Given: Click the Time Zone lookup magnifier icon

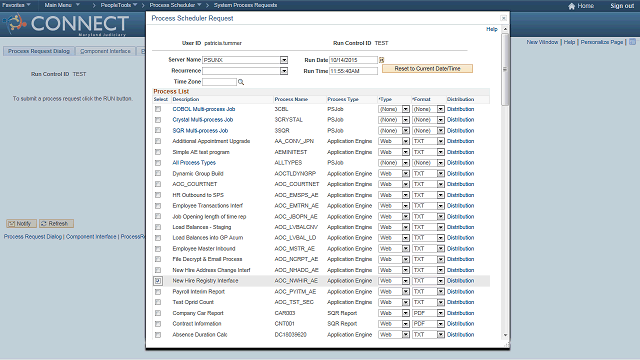Looking at the screenshot, I should pos(241,82).
